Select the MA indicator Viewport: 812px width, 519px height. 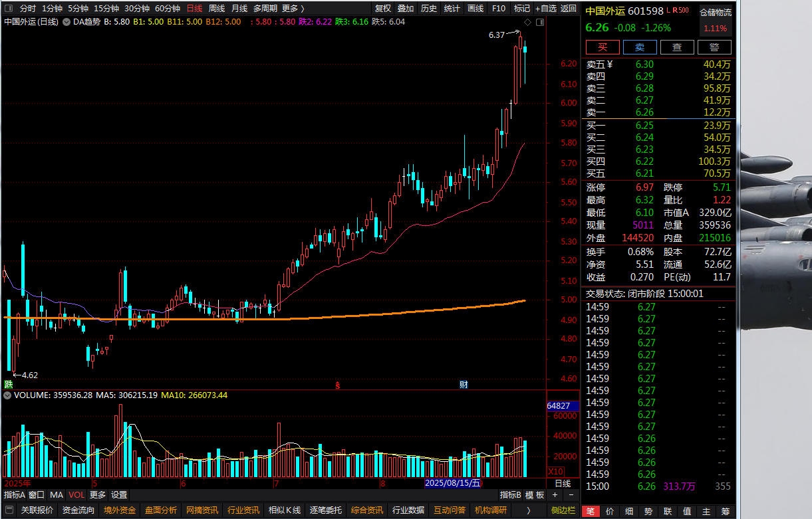[57, 495]
